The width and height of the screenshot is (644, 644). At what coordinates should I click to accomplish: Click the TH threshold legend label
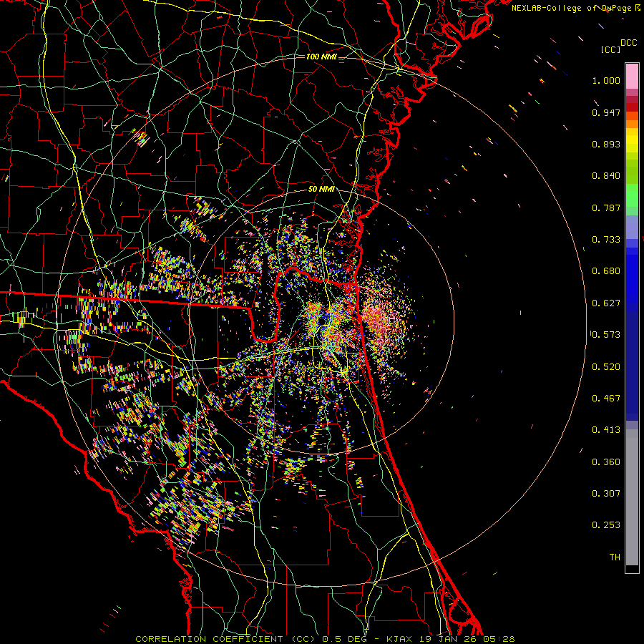tap(615, 557)
